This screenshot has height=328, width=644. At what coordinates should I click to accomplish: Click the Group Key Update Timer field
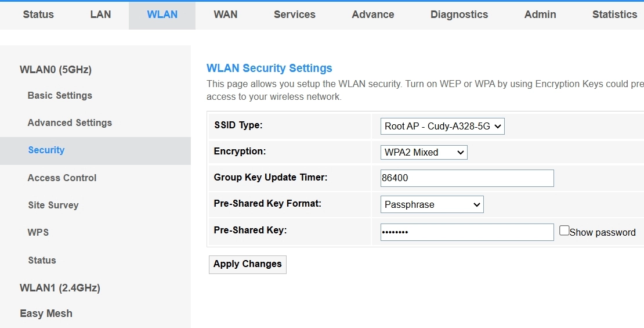coord(467,178)
